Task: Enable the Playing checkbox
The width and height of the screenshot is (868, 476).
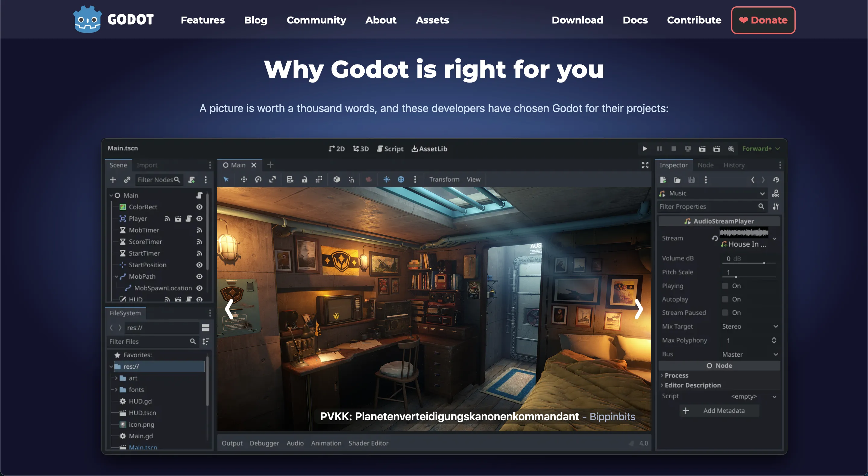Action: (x=725, y=286)
